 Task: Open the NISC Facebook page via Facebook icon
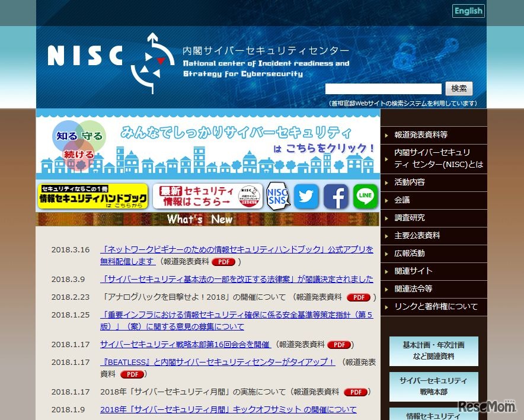click(336, 197)
